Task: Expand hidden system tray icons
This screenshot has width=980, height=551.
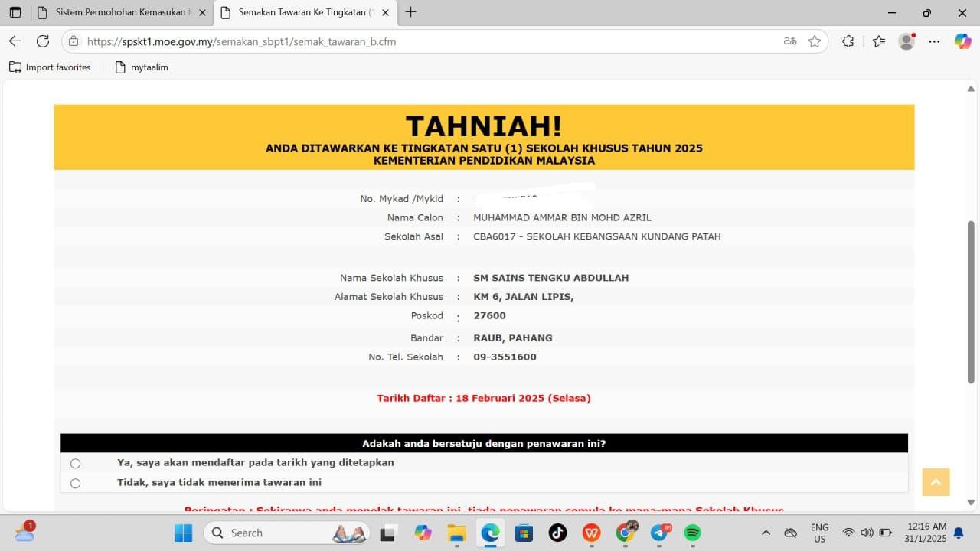Action: 766,533
